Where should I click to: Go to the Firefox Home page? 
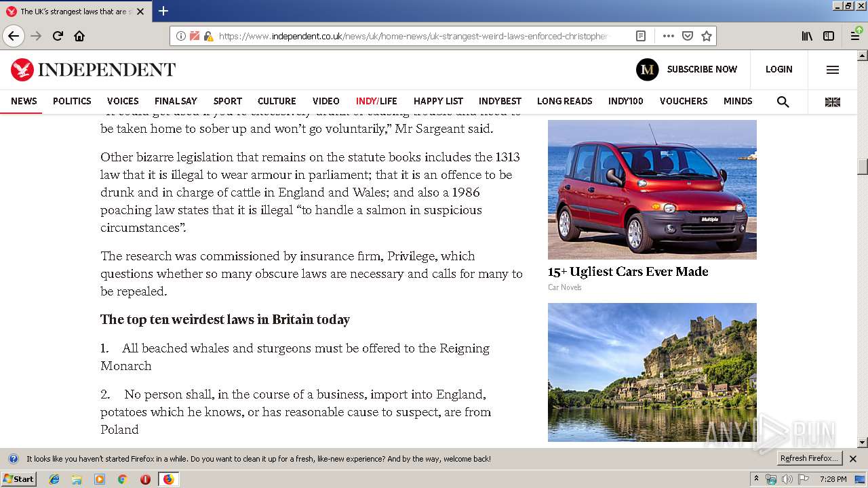tap(79, 36)
